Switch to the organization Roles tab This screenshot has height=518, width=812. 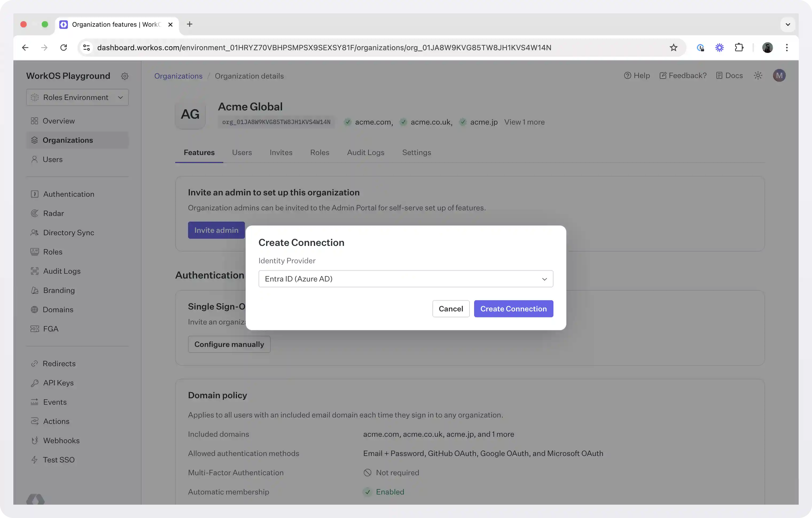coord(319,153)
